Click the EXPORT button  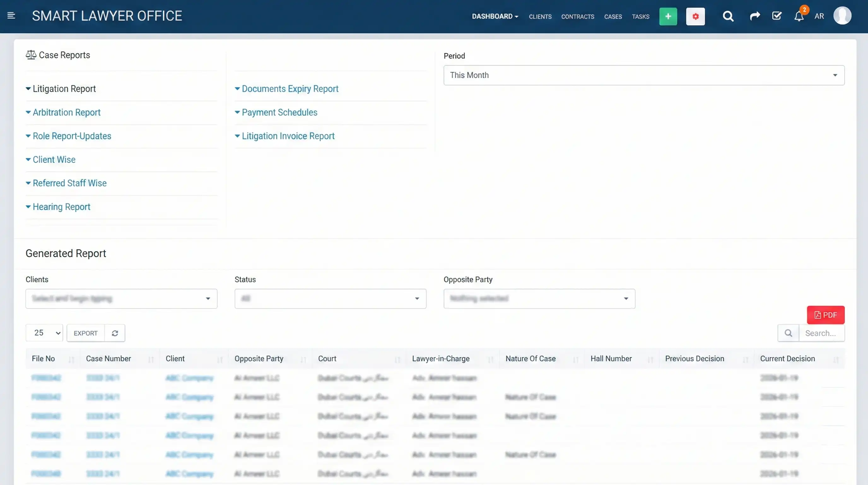pyautogui.click(x=85, y=332)
